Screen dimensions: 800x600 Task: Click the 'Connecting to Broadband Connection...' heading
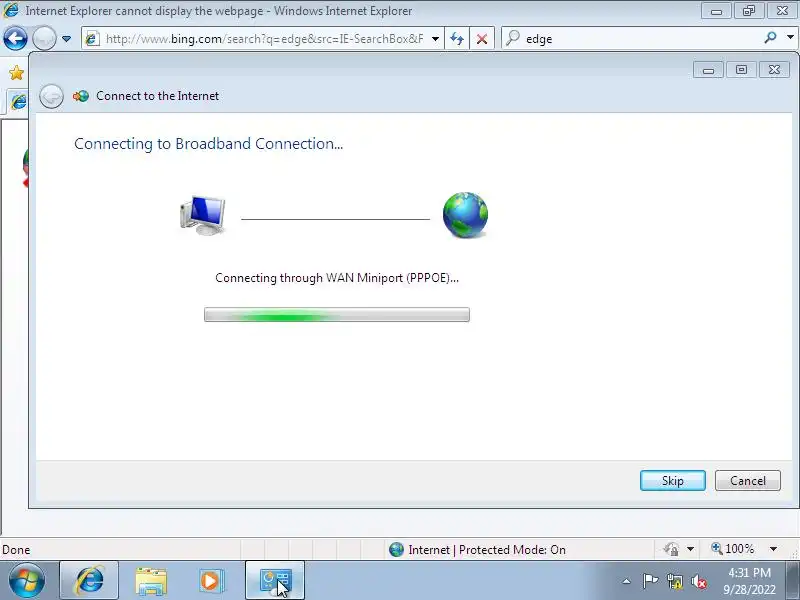[x=208, y=144]
